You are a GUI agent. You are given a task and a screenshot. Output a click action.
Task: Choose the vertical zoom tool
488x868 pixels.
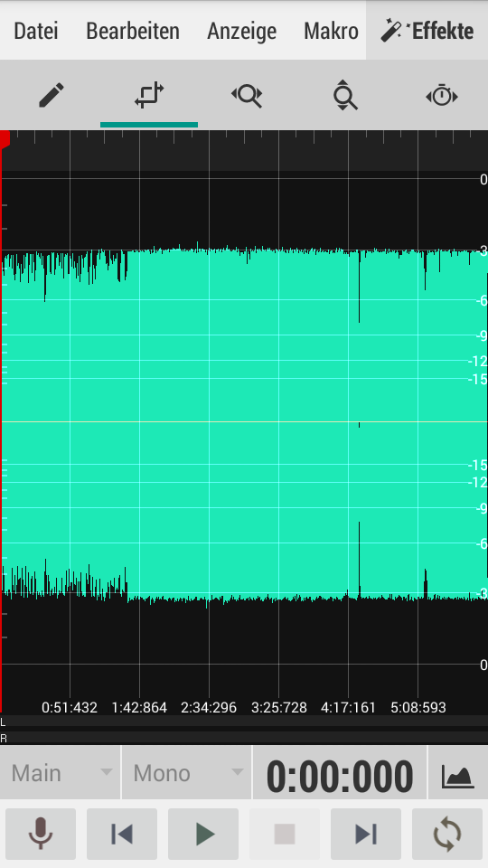344,95
